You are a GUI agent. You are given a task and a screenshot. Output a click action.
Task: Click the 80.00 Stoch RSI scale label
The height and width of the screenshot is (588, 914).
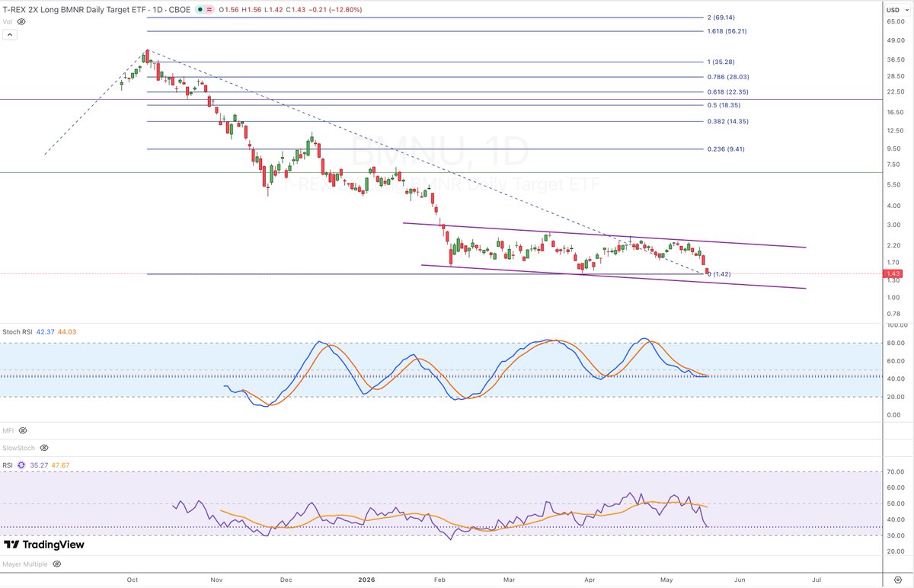coord(894,344)
